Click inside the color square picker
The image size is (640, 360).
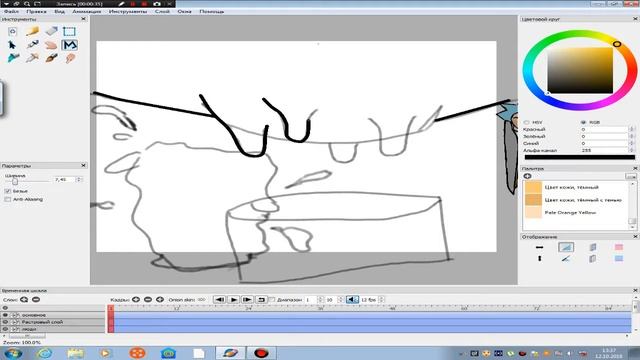coord(580,70)
